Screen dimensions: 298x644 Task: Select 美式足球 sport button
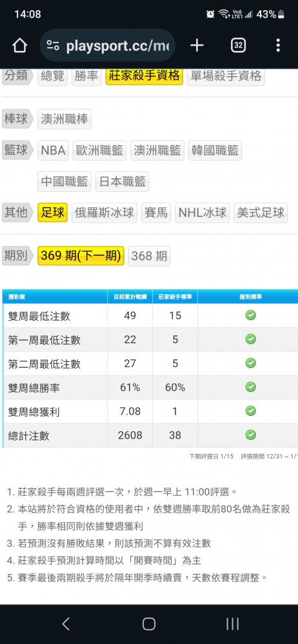pos(261,213)
